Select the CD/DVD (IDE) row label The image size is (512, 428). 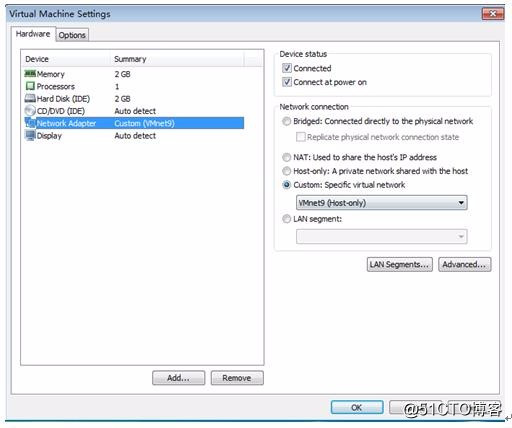point(61,111)
